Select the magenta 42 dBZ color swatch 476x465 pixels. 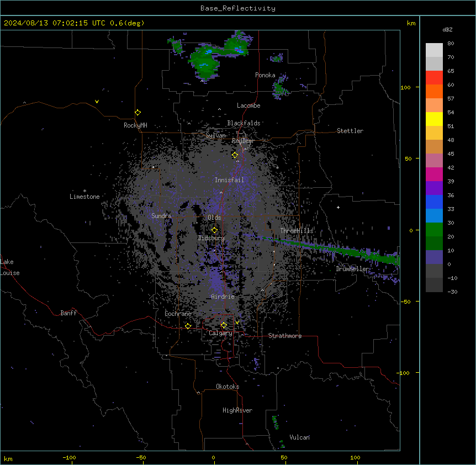[434, 174]
